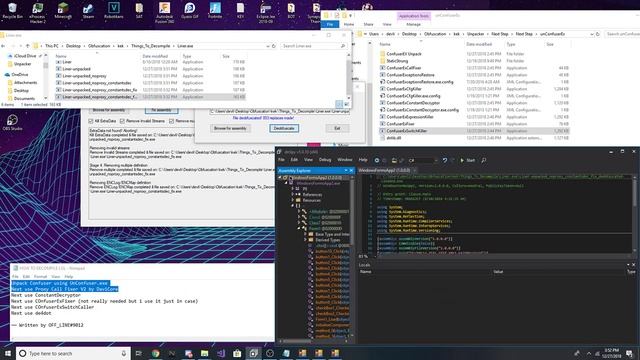Click the Search Liner.exe input field
Viewport: 640px width, 360px height.
[314, 46]
